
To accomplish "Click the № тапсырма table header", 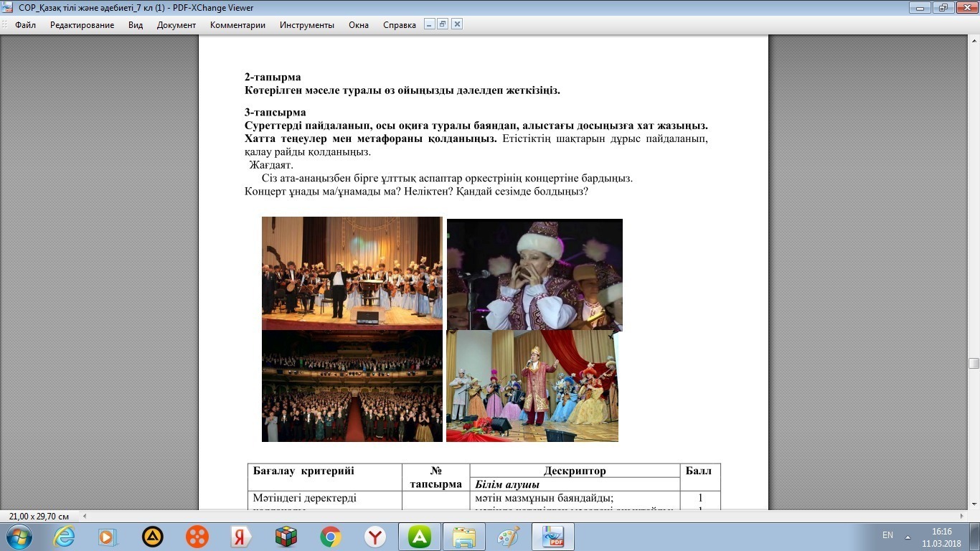I will click(x=435, y=477).
